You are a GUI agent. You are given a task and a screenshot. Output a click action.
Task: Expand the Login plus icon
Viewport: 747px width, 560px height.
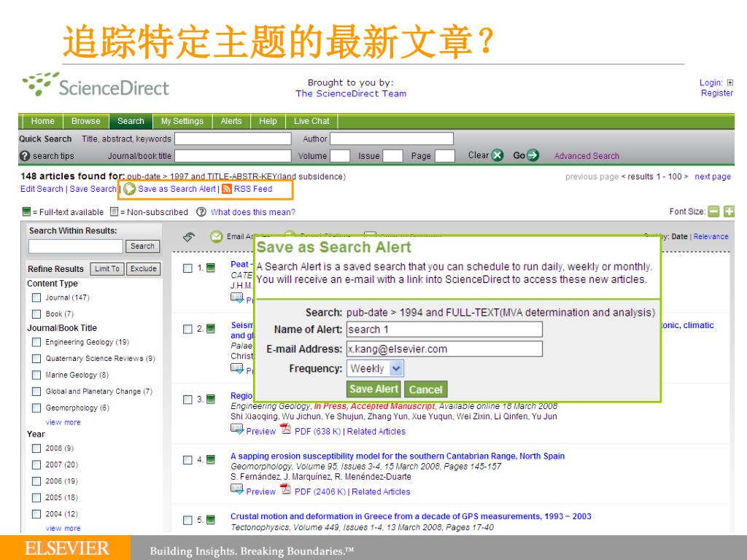(729, 82)
